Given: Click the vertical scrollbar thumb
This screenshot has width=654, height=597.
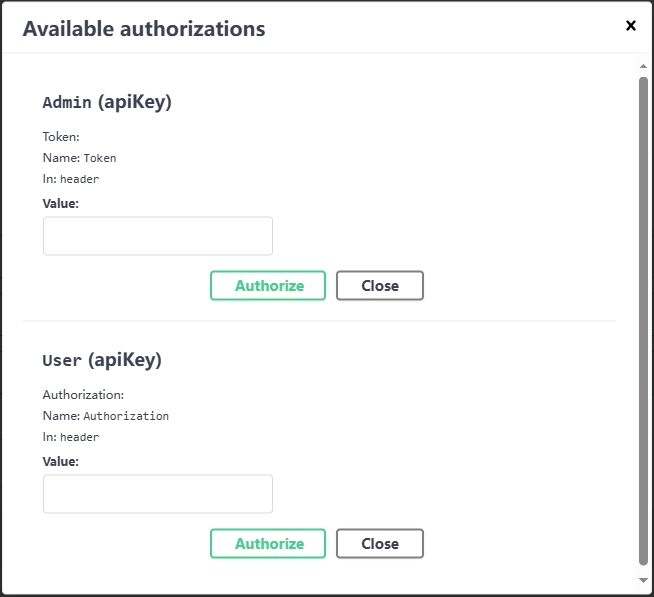Looking at the screenshot, I should click(643, 320).
